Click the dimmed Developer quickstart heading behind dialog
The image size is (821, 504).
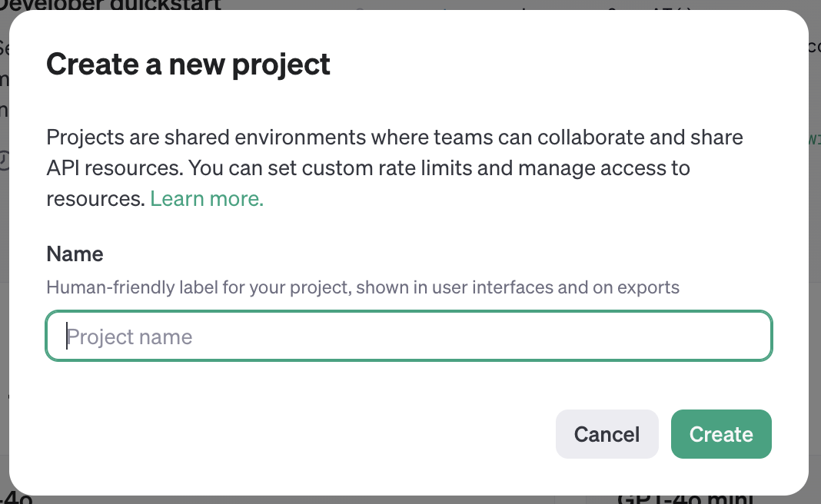pos(115,5)
